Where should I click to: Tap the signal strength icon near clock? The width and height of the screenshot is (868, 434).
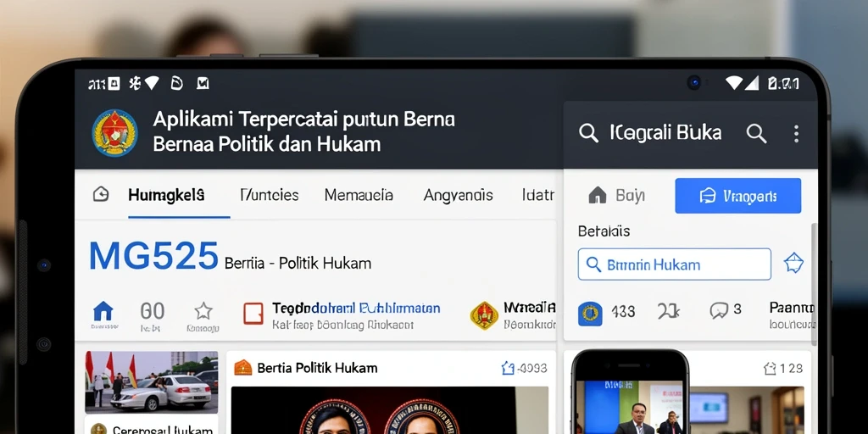tap(752, 83)
